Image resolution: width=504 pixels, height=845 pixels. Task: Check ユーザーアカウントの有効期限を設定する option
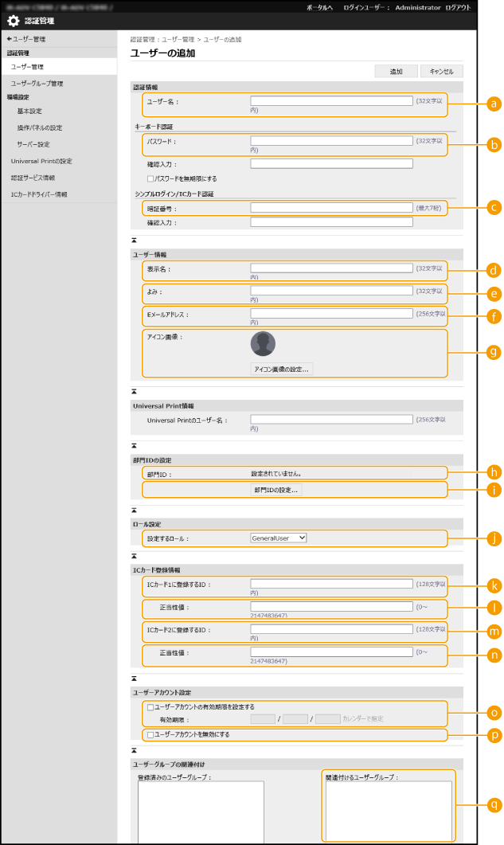pos(150,706)
